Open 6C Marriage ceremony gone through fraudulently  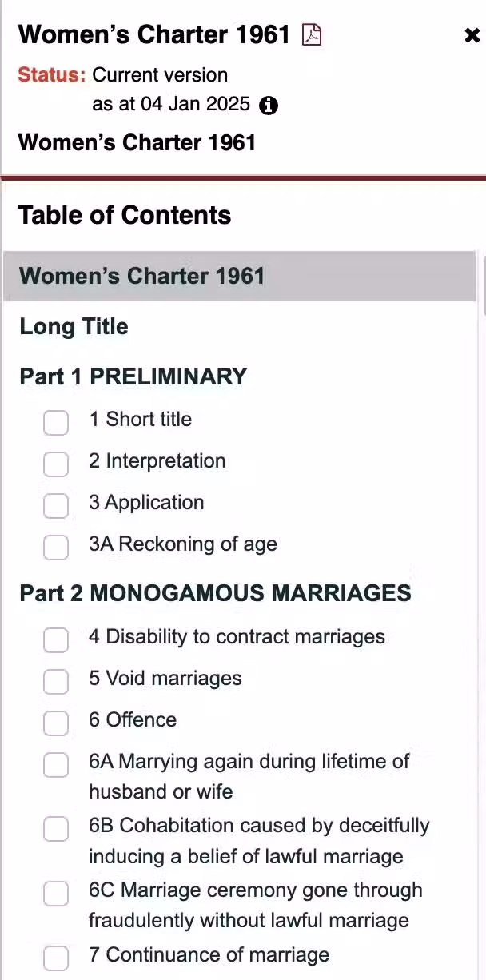256,906
